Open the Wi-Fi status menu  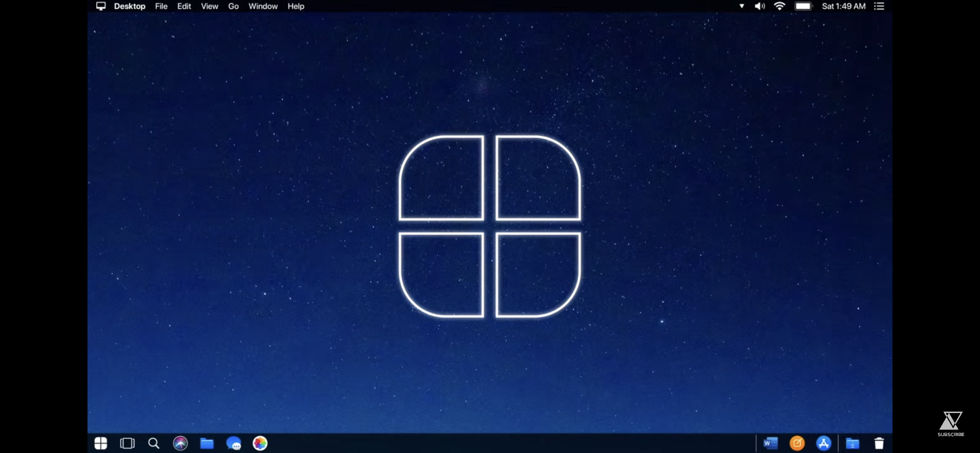(x=780, y=6)
